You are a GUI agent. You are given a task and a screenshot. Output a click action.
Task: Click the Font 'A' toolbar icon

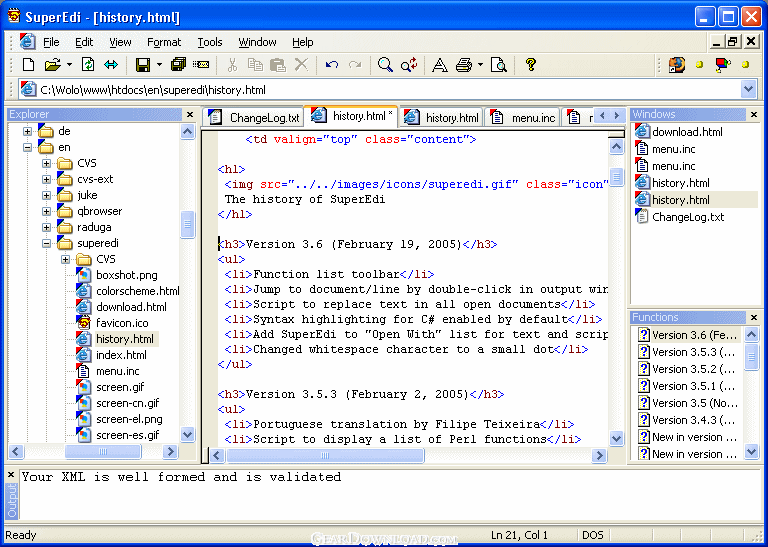(x=439, y=65)
